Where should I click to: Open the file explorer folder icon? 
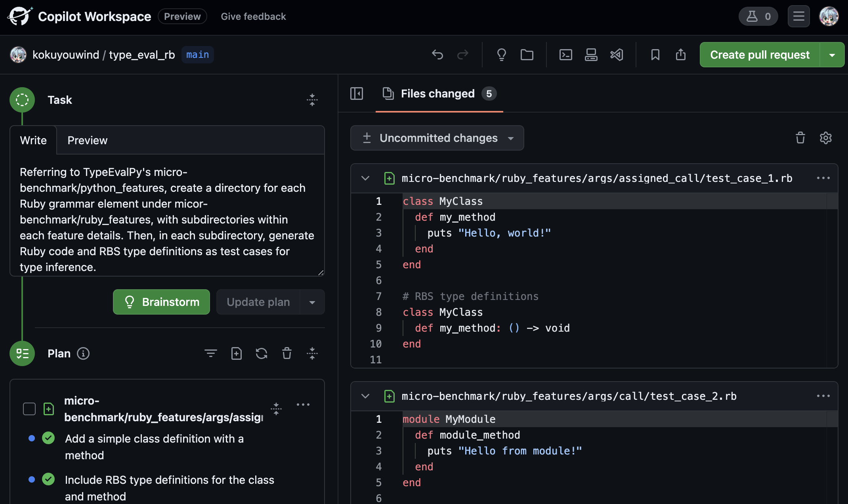click(x=527, y=55)
